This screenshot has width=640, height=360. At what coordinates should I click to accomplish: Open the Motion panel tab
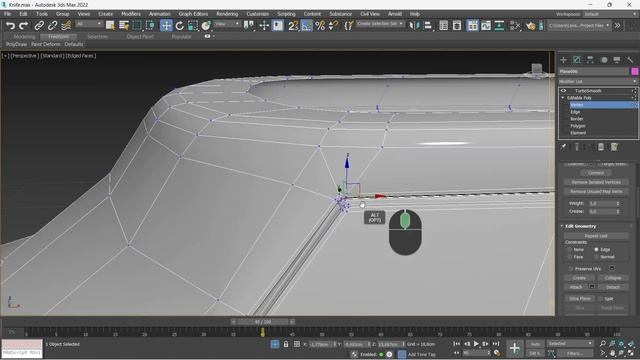604,60
